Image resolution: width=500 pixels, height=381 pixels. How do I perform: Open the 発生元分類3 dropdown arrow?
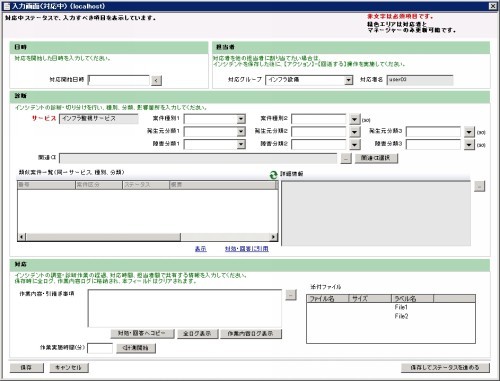469,132
